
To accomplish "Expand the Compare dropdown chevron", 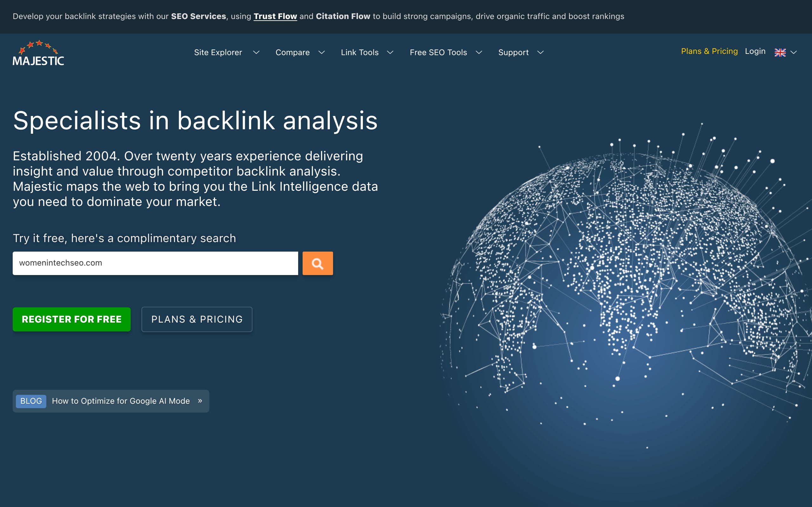I will click(x=321, y=52).
